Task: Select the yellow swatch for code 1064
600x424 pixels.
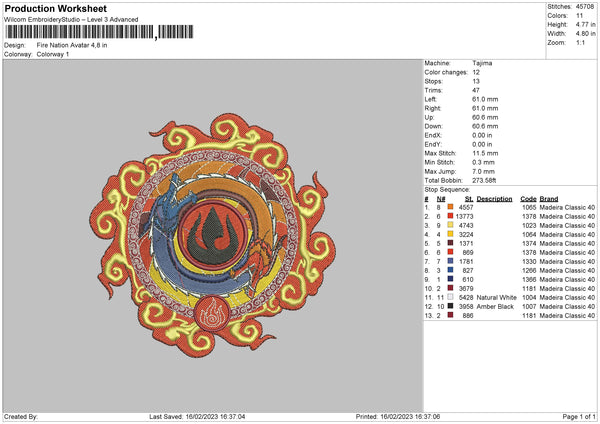Action: pos(450,234)
